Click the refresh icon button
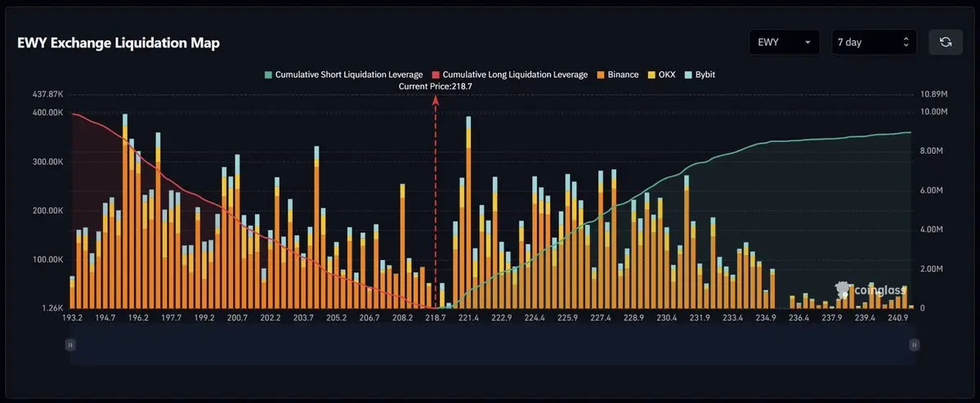Image resolution: width=980 pixels, height=403 pixels. 946,42
